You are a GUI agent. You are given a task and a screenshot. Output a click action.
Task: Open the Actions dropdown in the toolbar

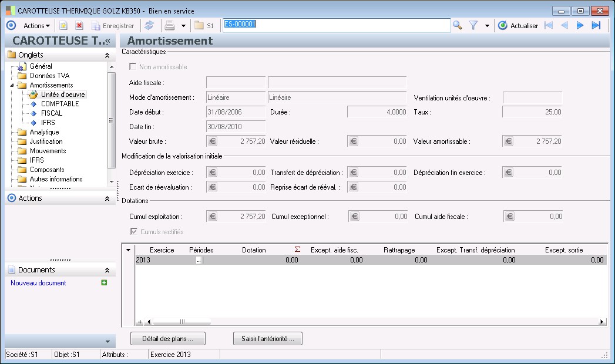tap(36, 26)
